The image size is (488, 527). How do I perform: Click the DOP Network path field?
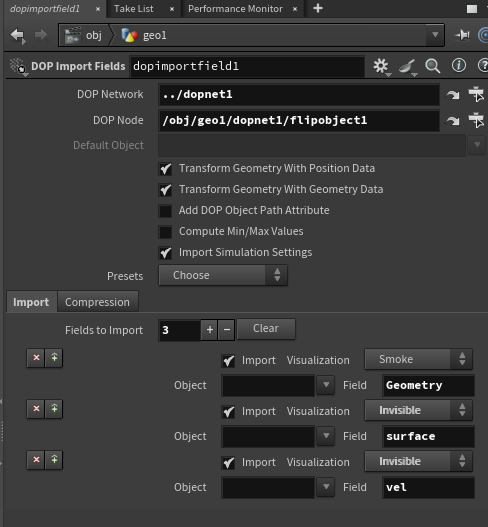pos(299,95)
